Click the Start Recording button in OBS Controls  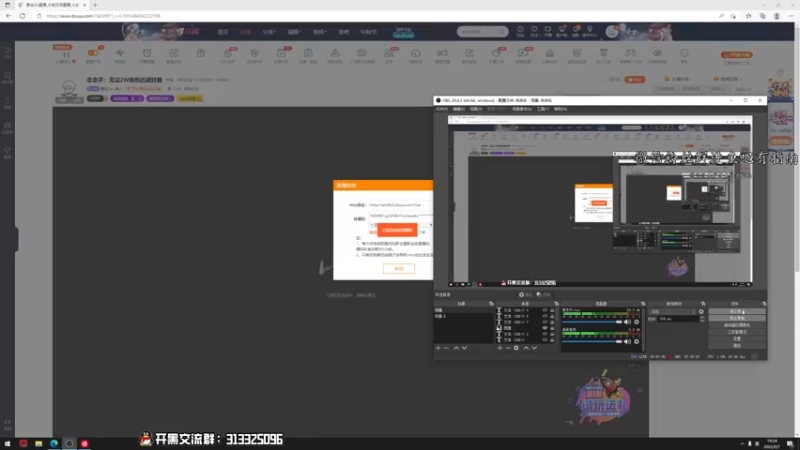[737, 318]
